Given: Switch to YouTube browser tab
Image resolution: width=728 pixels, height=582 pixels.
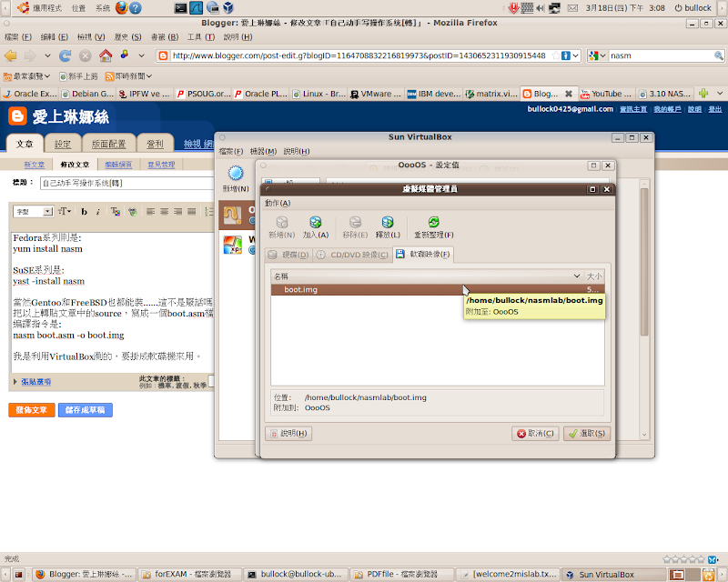Looking at the screenshot, I should (x=606, y=94).
